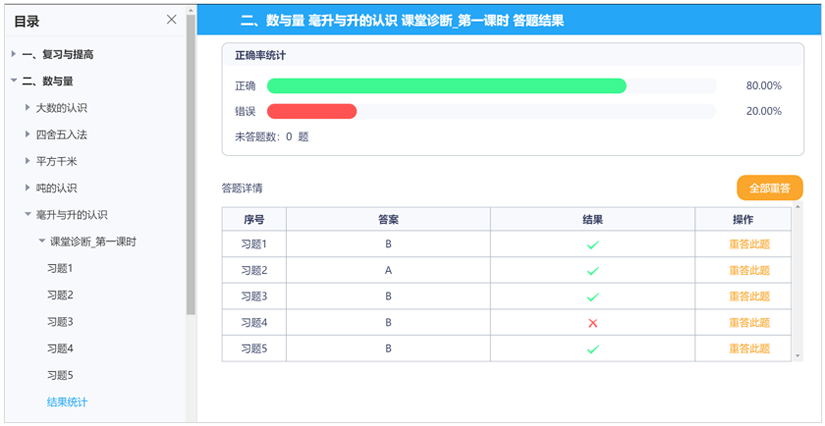
Task: Open 习题5 in the sidebar
Action: tap(60, 376)
